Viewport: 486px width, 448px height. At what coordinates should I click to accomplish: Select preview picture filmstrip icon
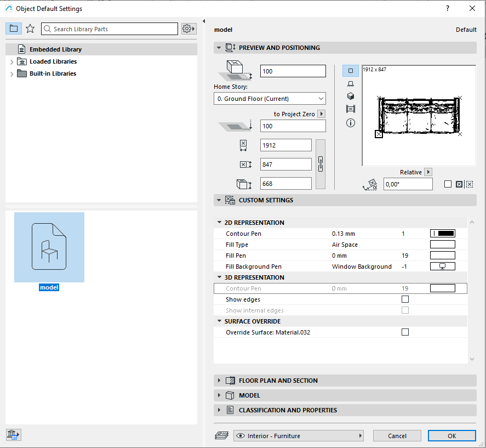tap(351, 109)
